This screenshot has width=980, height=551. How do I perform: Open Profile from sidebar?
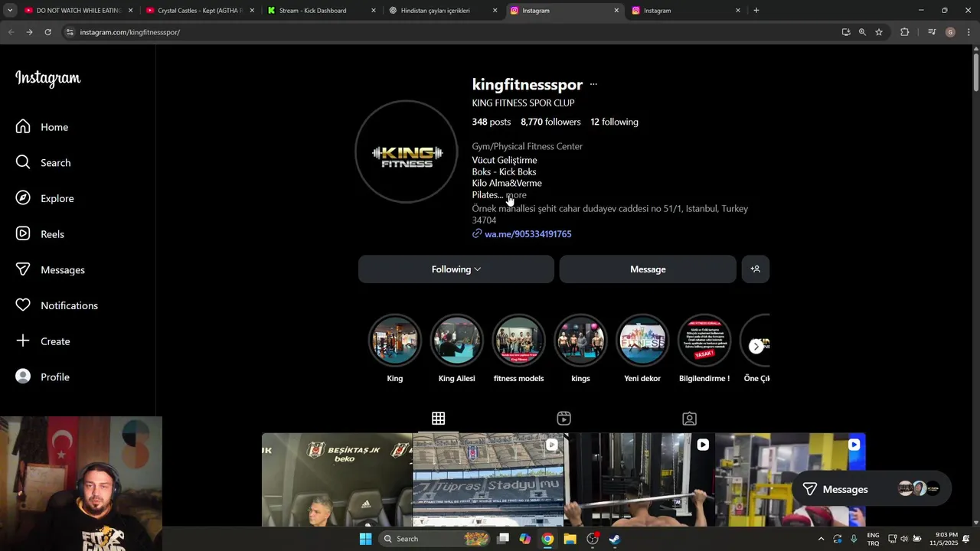43,377
